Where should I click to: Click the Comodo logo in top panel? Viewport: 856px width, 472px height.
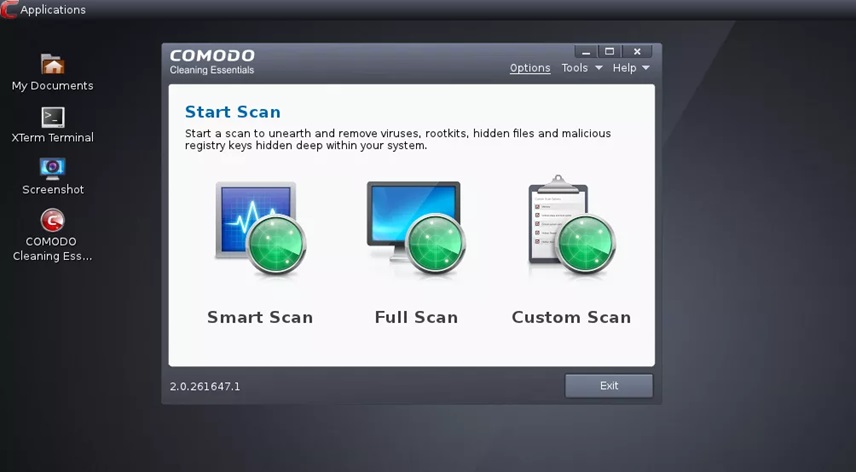[8, 10]
